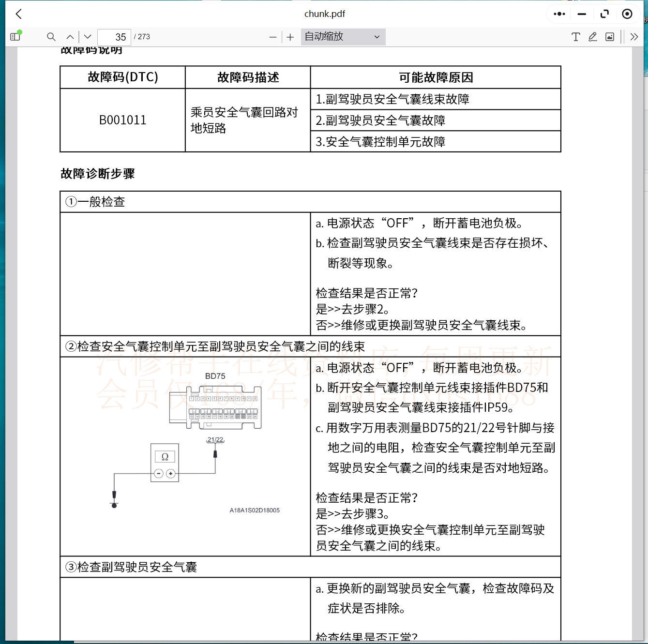Click the B001011 fault code cell
The height and width of the screenshot is (644, 648).
pyautogui.click(x=122, y=120)
